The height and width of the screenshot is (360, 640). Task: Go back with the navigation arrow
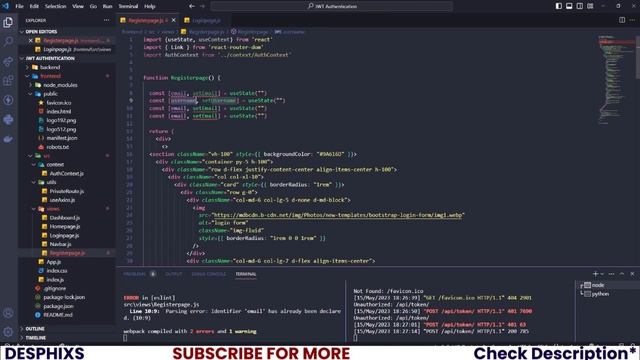pyautogui.click(x=192, y=6)
